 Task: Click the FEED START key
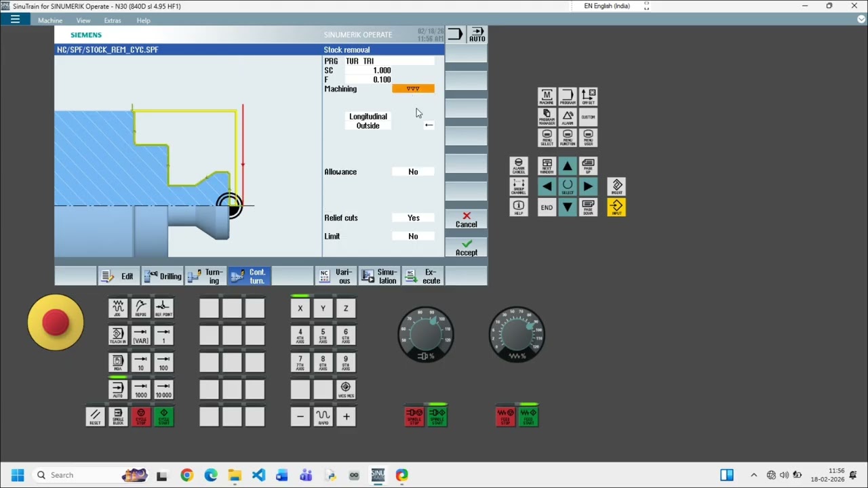click(x=528, y=416)
